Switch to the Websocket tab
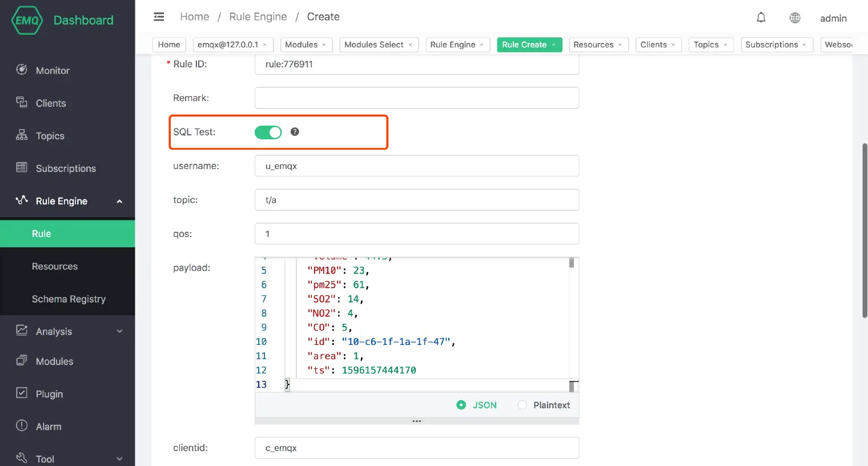Viewport: 868px width, 466px height. point(838,45)
